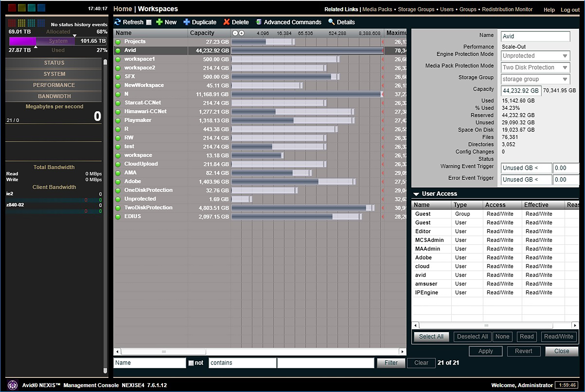Viewport: 585px width, 392px height.
Task: Click the workspace Name input field
Action: point(535,36)
